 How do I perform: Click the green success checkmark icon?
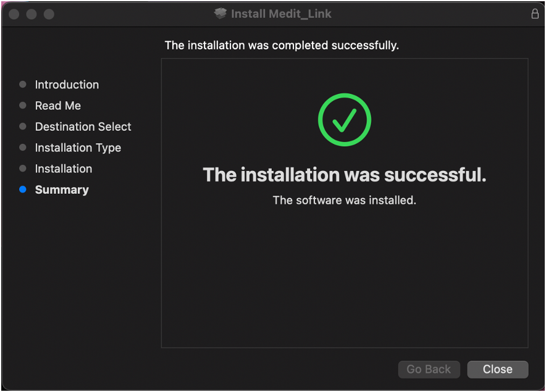click(x=345, y=120)
